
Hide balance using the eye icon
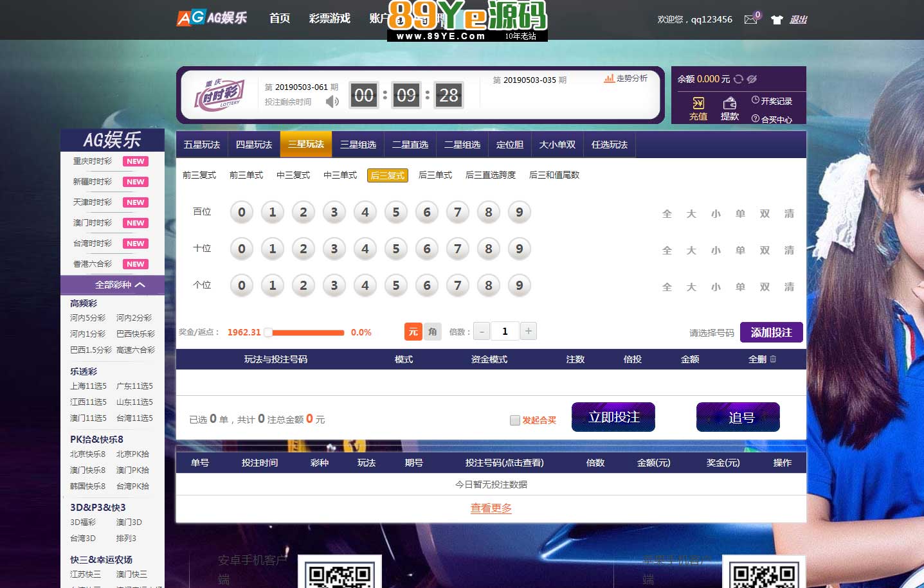tap(752, 79)
